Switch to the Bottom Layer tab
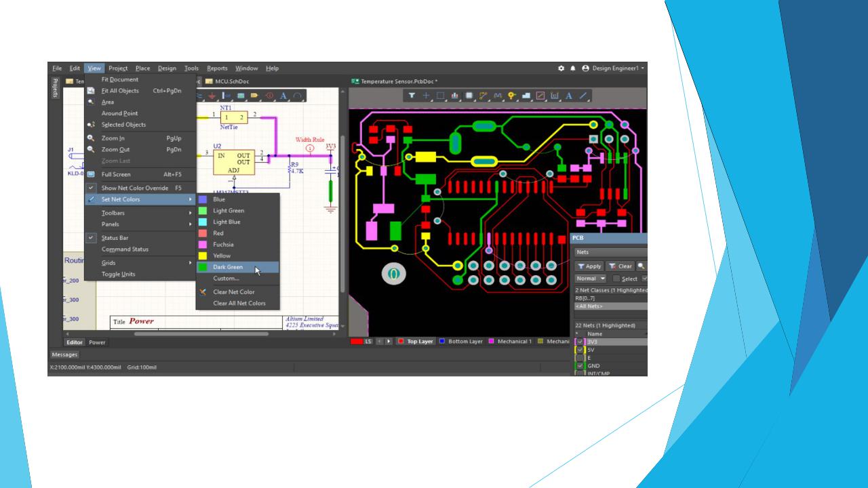The image size is (868, 488). (x=461, y=342)
